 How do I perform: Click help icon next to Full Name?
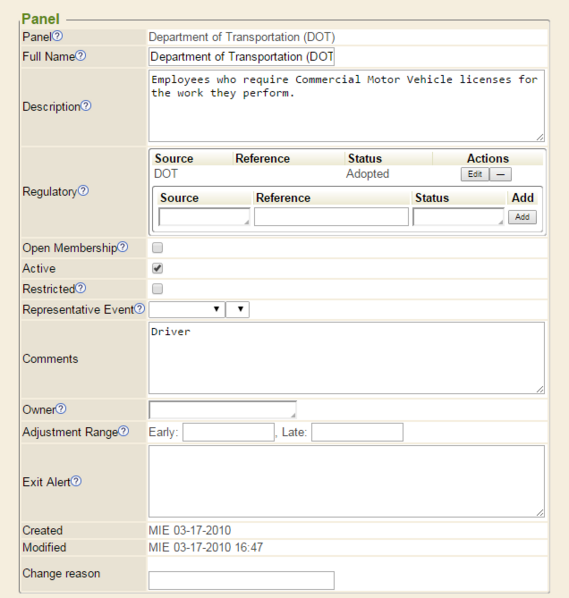pos(80,56)
